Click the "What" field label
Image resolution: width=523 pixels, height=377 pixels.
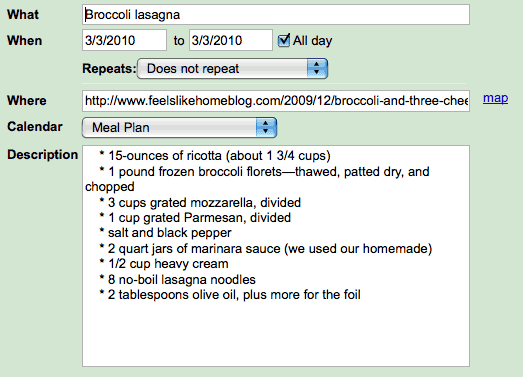coord(23,14)
